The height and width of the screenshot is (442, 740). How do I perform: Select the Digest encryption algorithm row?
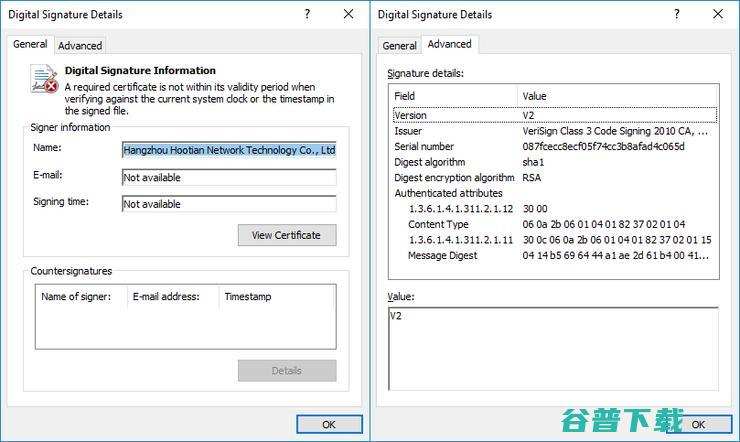pyautogui.click(x=555, y=177)
